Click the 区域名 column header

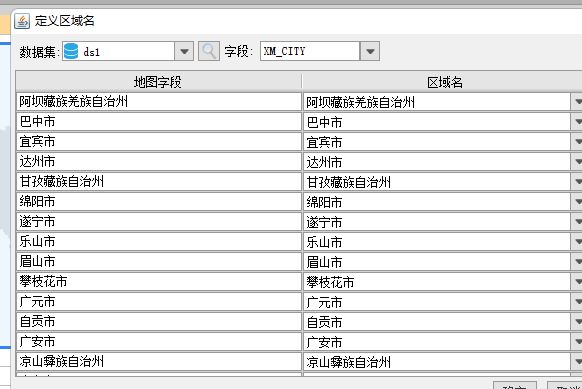pos(442,82)
